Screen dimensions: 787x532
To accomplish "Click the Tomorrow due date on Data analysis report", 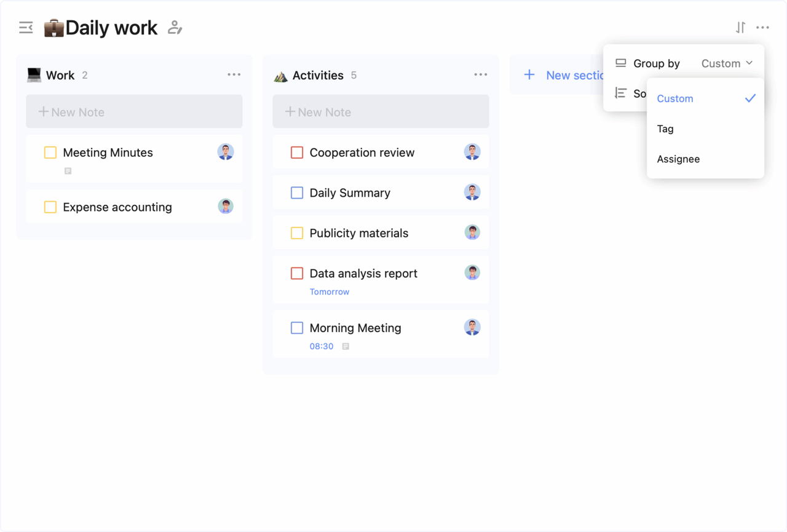I will (330, 291).
